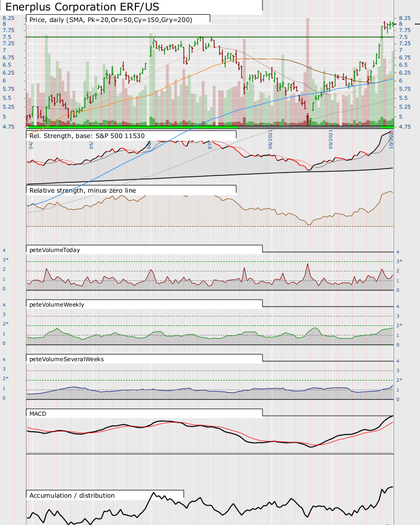Click the green horizontal 7.5 resistance line
Screen dimensions: 420x525
point(210,37)
